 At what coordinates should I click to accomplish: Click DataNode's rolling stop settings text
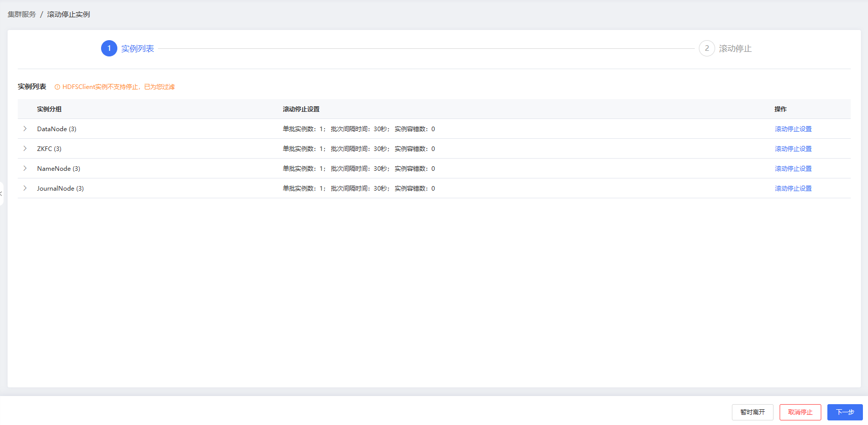tap(359, 129)
